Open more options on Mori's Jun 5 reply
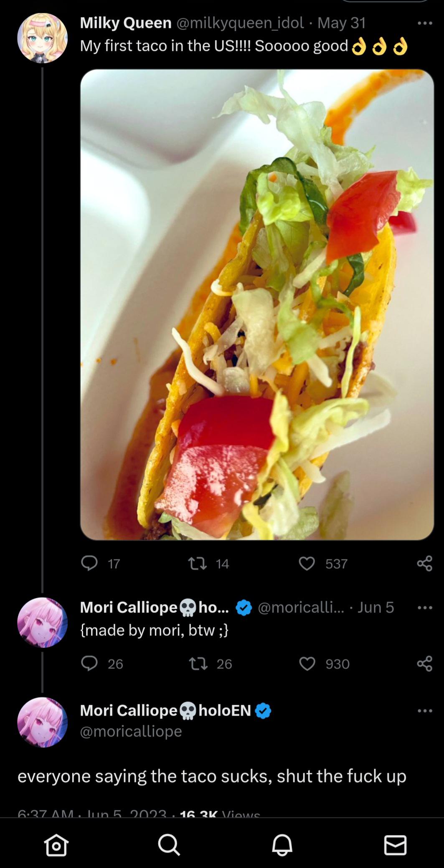The width and height of the screenshot is (444, 868). tap(425, 607)
